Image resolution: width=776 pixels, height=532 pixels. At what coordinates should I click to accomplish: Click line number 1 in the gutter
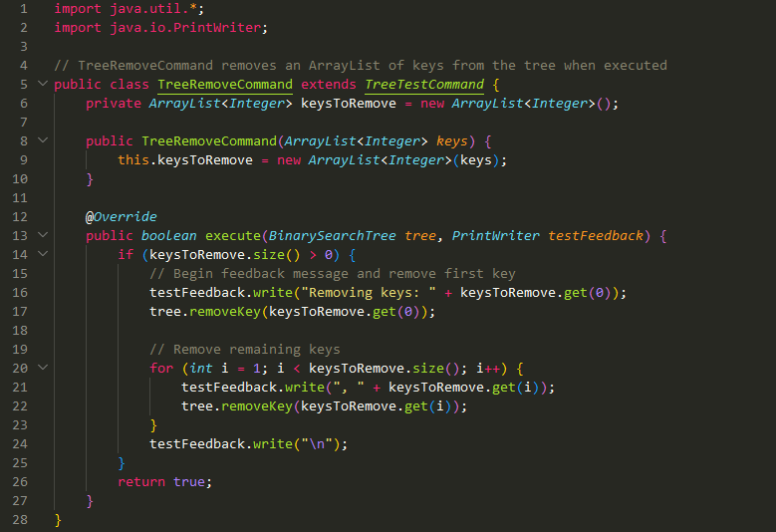coord(24,9)
